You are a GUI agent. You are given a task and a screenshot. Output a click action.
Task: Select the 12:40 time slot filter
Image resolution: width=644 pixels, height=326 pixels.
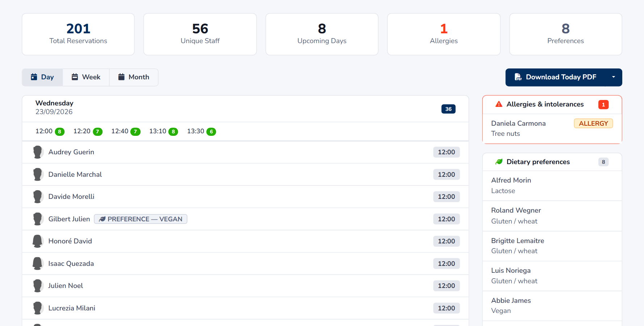pos(126,131)
